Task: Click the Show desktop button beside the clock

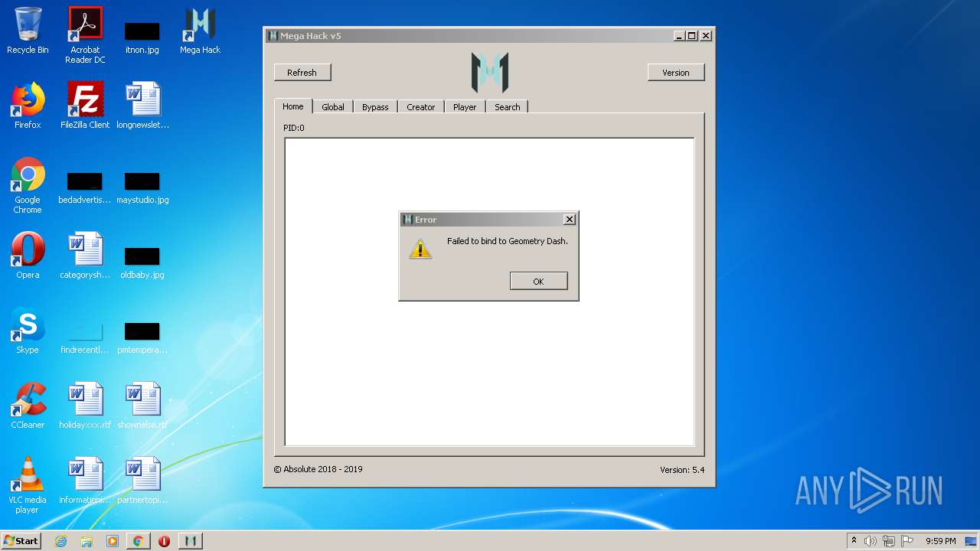Action: point(972,541)
